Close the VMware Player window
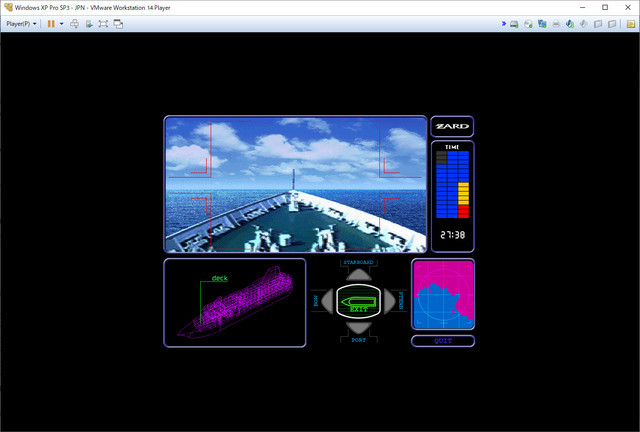This screenshot has height=432, width=640. point(628,7)
